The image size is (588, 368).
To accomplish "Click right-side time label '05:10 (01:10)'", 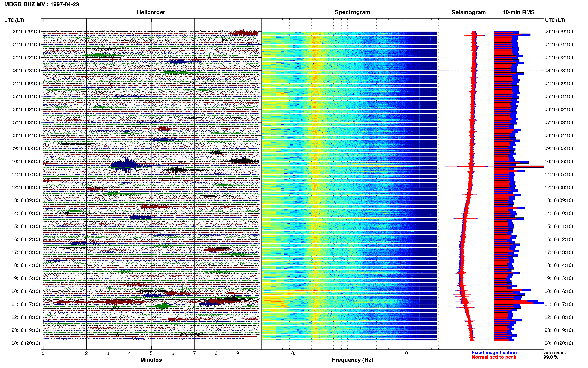I will click(559, 96).
